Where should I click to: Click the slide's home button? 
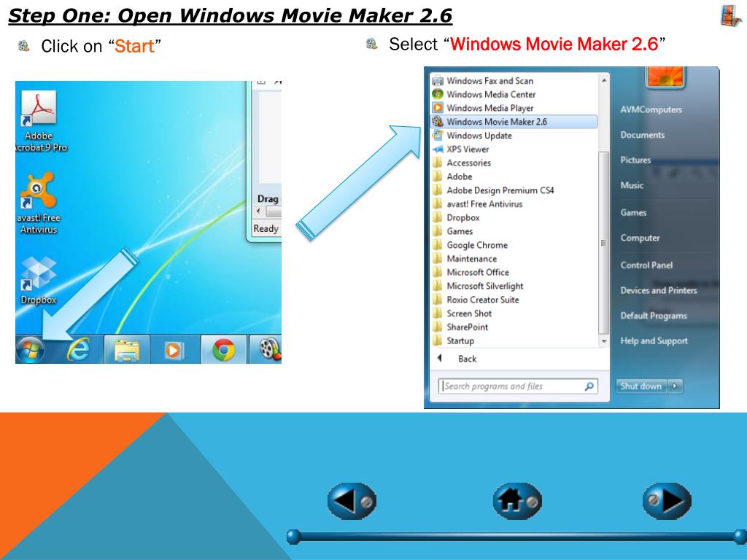click(x=517, y=501)
